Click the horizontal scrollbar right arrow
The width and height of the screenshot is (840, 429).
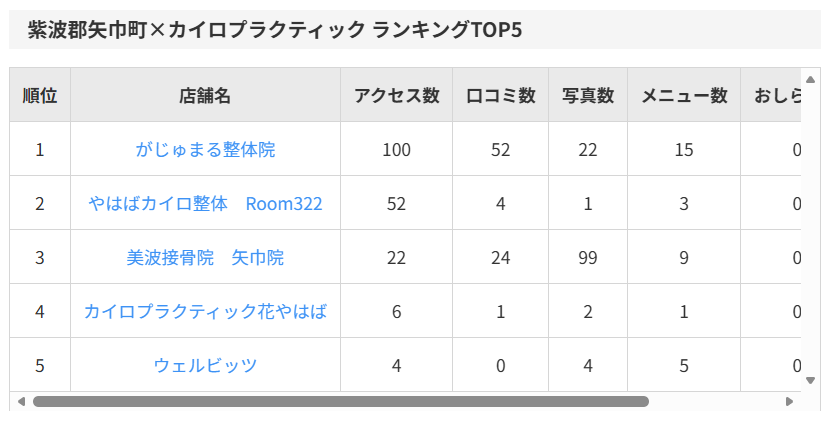coord(790,401)
